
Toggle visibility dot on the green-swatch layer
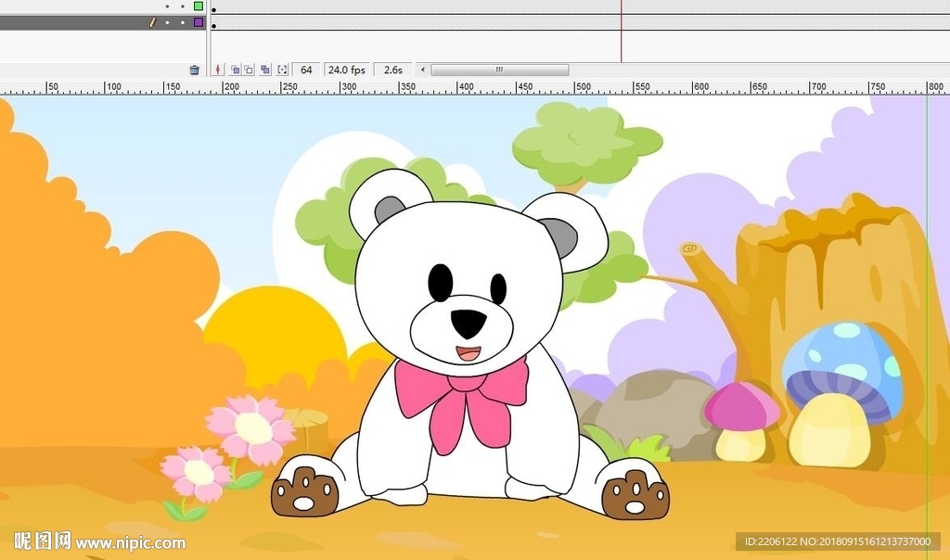coord(167,6)
